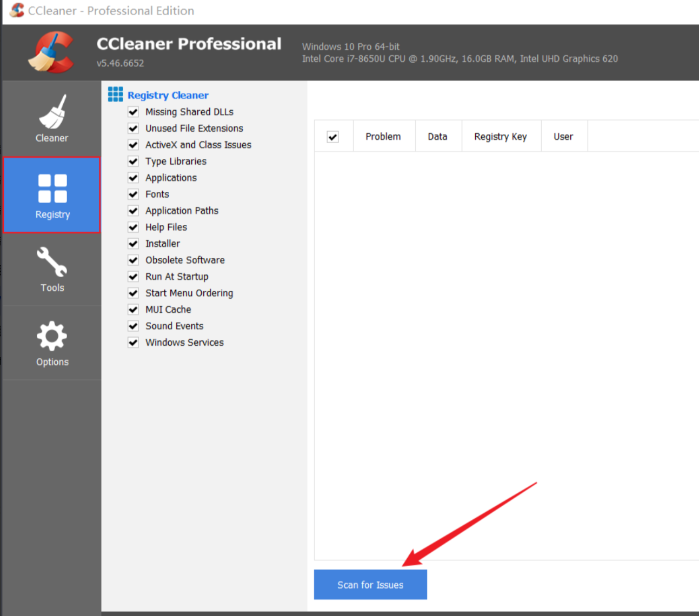The height and width of the screenshot is (616, 699).
Task: Disable the Sound Events checkbox
Action: 133,326
